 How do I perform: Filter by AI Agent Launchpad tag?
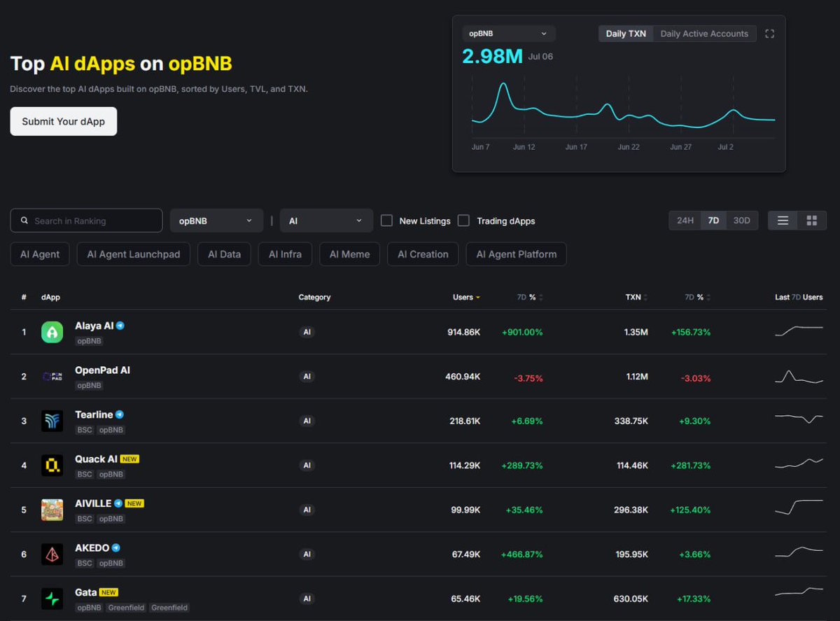pyautogui.click(x=134, y=254)
